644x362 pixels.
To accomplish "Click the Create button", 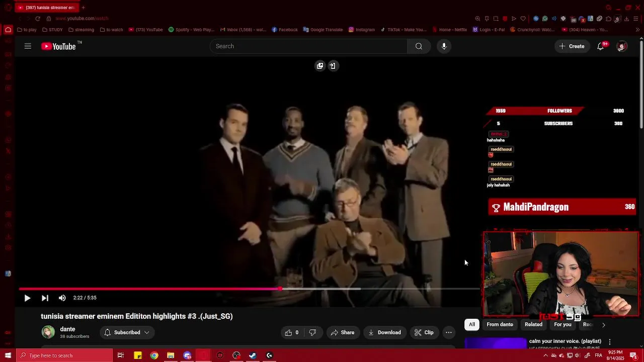I will coord(571,46).
